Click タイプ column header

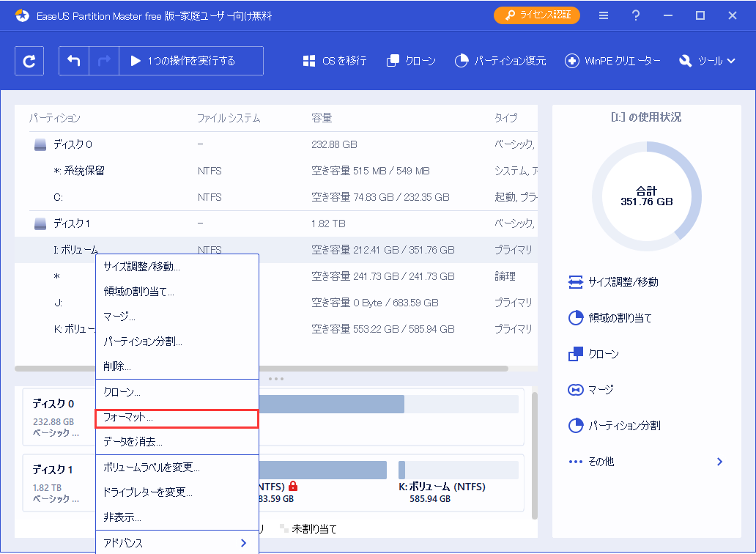pos(505,118)
